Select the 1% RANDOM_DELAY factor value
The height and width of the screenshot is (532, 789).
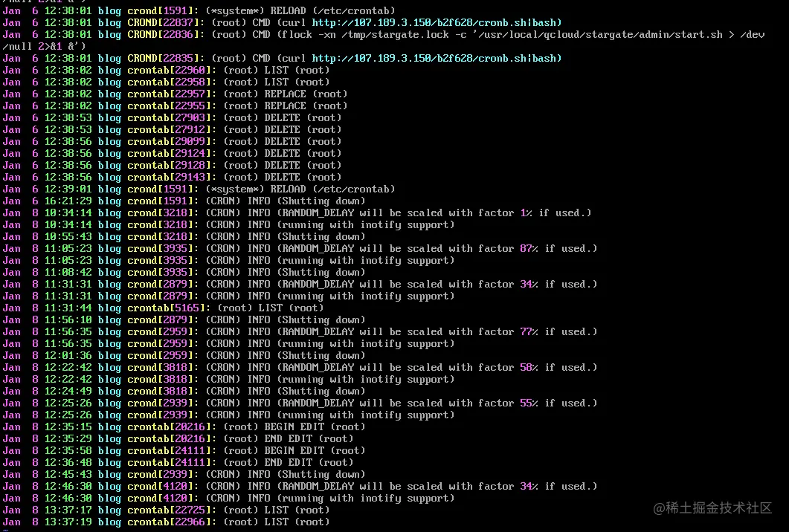526,213
